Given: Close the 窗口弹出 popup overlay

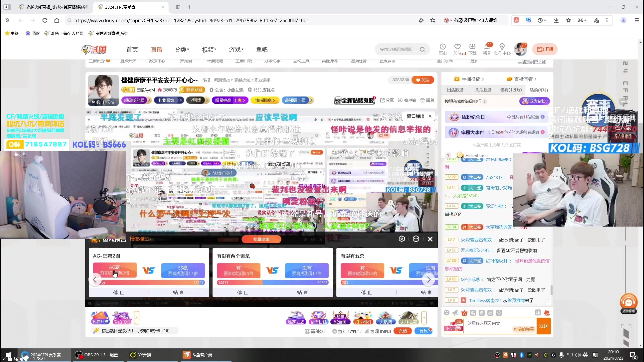Looking at the screenshot, I should point(430,116).
